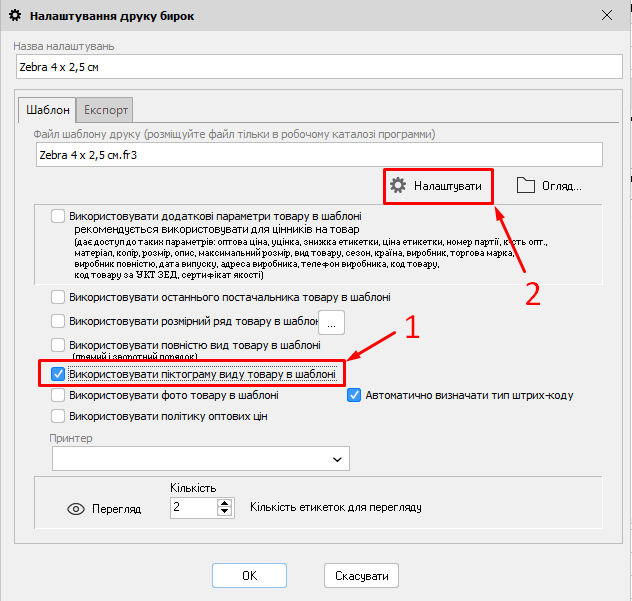The image size is (632, 601).
Task: Click the gear icon in the title bar
Action: pyautogui.click(x=14, y=16)
